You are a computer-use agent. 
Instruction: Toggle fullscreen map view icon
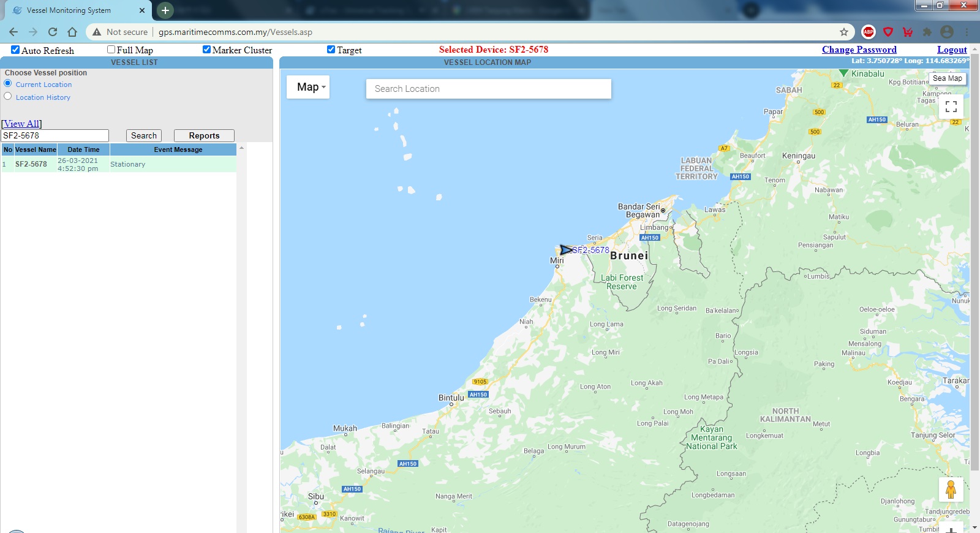tap(951, 107)
